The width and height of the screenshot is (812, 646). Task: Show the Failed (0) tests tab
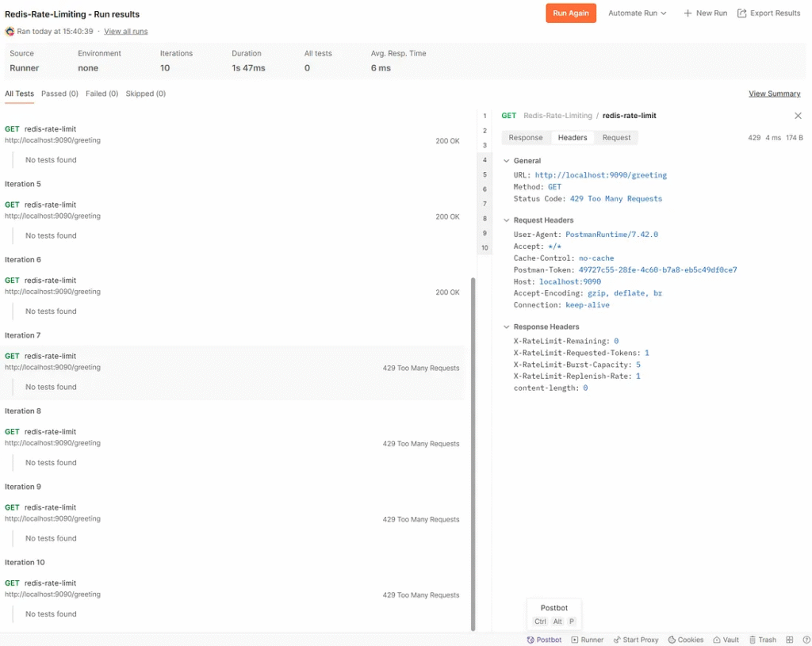(102, 94)
